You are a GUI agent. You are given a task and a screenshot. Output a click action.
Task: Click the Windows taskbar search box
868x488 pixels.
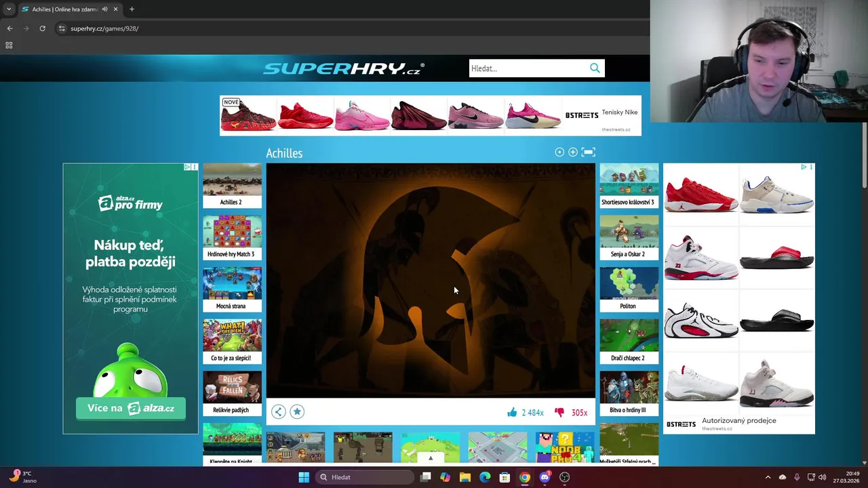pyautogui.click(x=366, y=477)
